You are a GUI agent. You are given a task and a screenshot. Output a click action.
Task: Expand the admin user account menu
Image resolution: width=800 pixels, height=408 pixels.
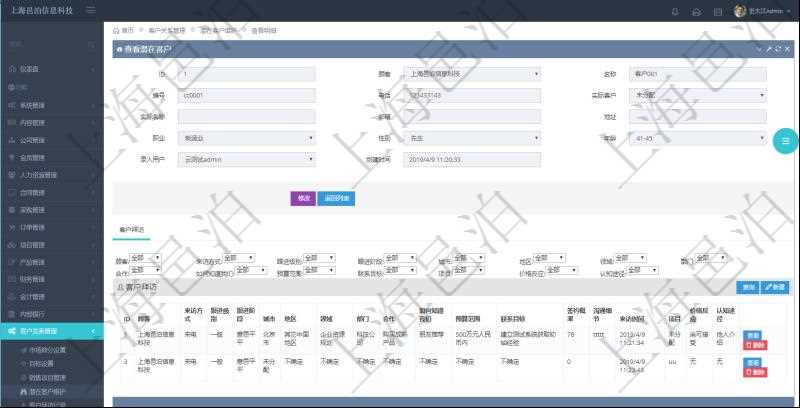[769, 11]
